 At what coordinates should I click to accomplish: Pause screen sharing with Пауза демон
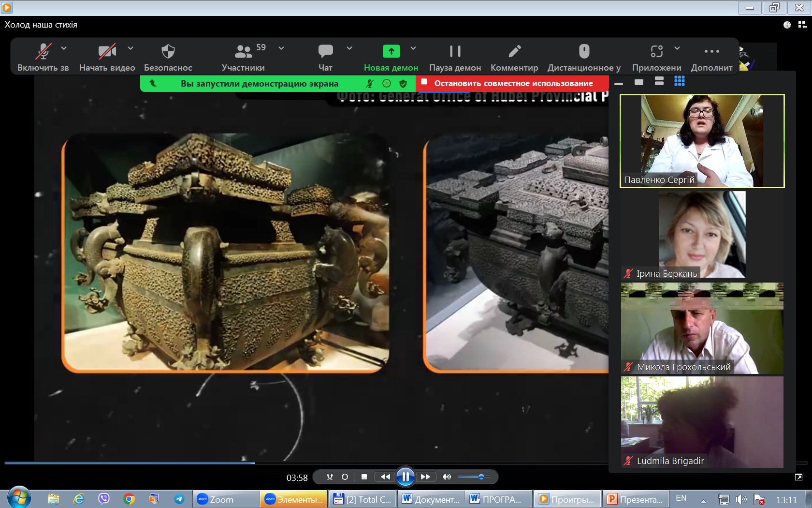point(455,58)
